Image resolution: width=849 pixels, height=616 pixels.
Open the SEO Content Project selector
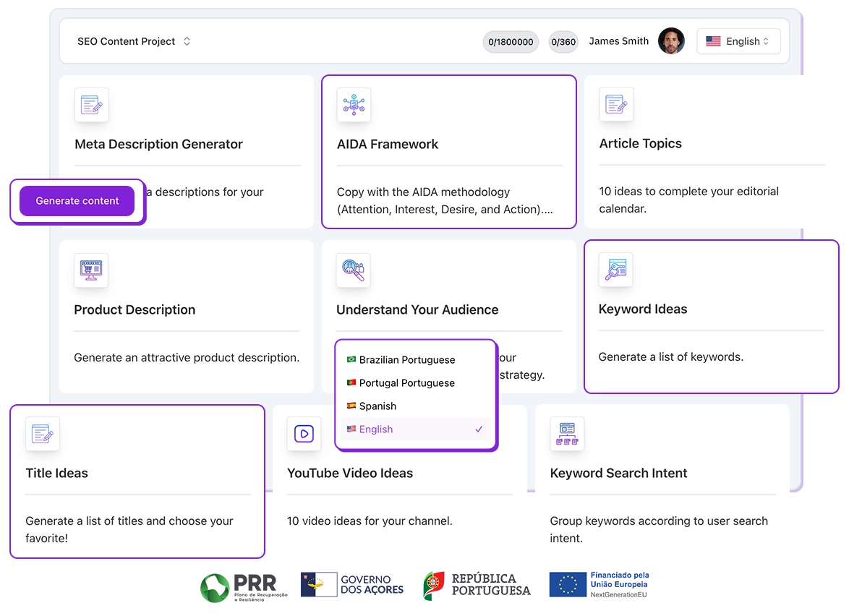tap(134, 41)
